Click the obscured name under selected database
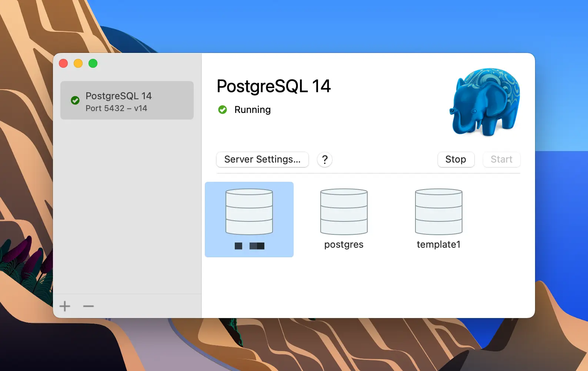Image resolution: width=588 pixels, height=371 pixels. click(249, 246)
